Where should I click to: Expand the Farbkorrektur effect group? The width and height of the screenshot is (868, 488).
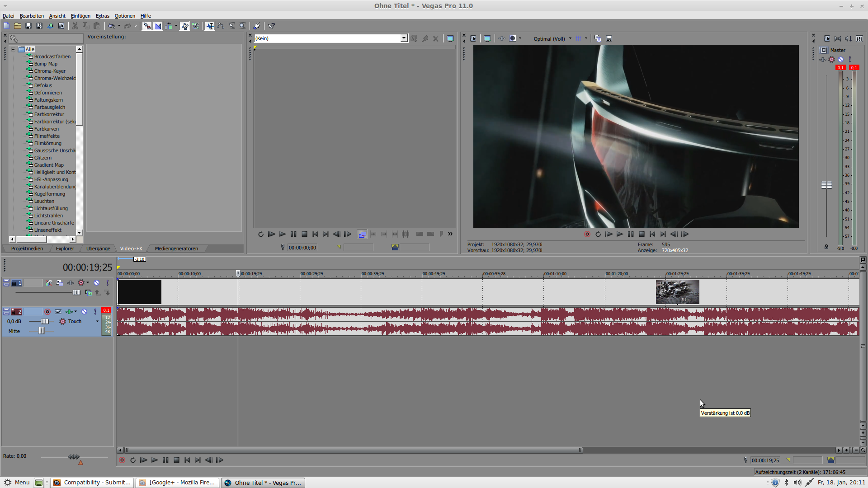click(48, 114)
